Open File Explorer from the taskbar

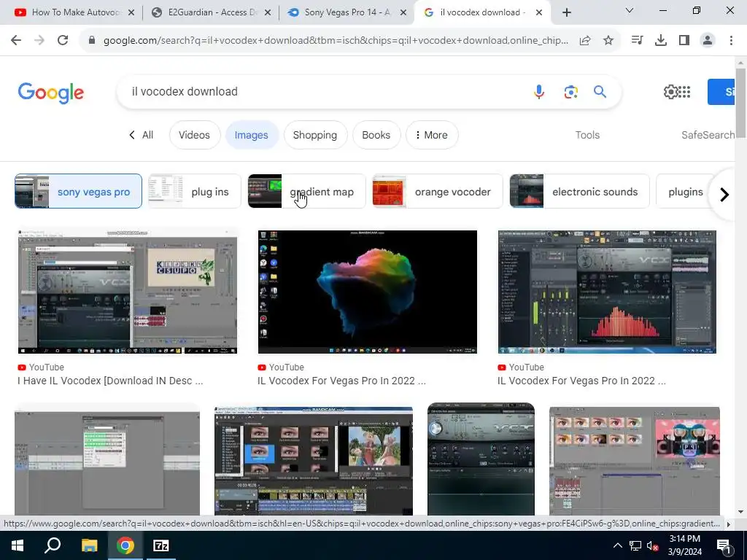click(x=89, y=545)
